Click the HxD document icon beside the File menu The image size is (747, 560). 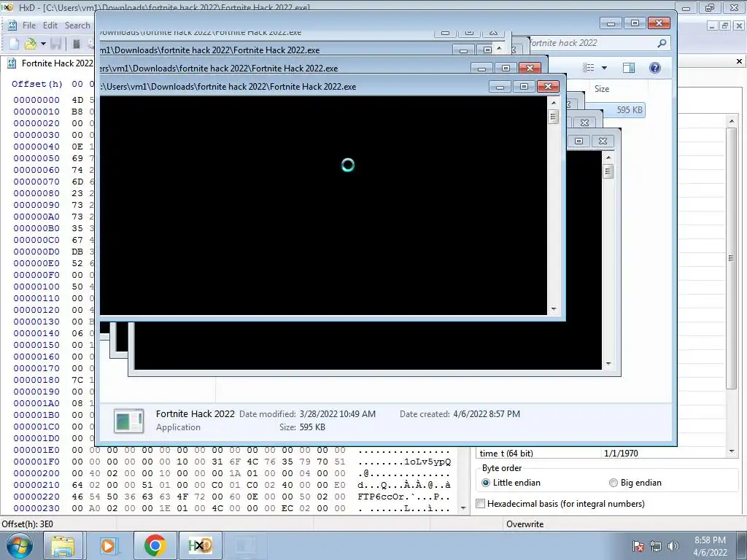click(12, 26)
